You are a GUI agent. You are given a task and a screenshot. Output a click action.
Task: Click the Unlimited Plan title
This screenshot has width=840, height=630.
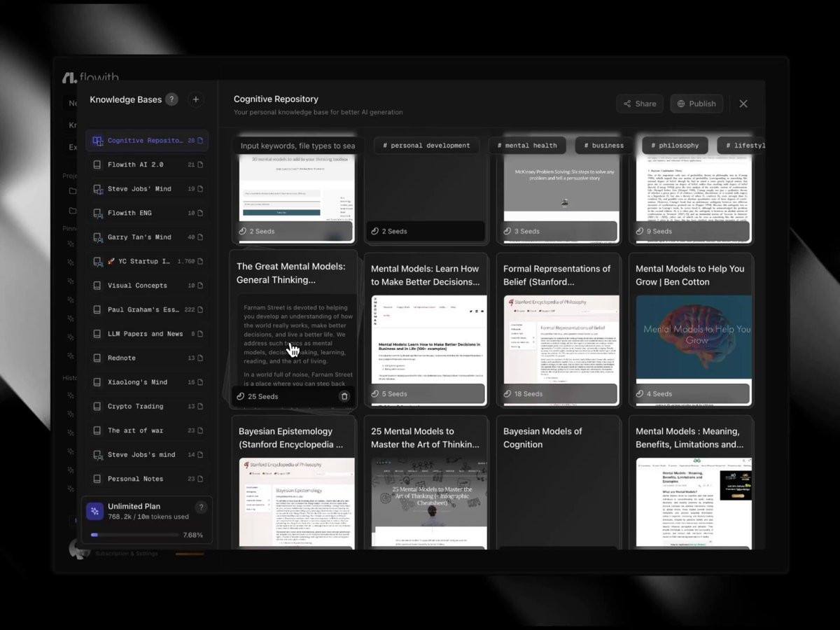click(134, 506)
